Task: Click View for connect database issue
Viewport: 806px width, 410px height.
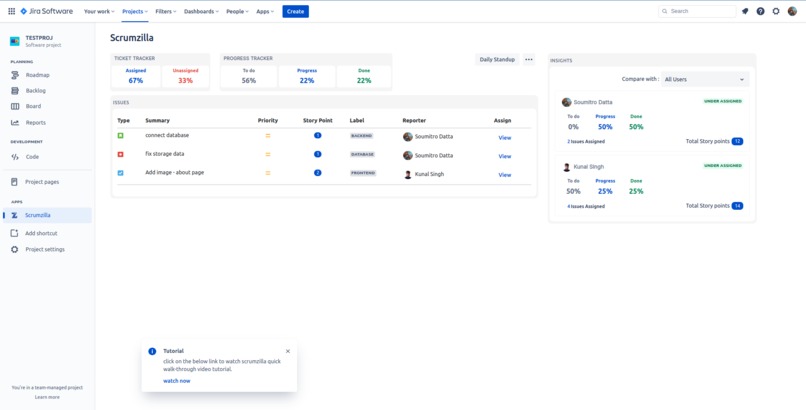Action: (x=505, y=138)
